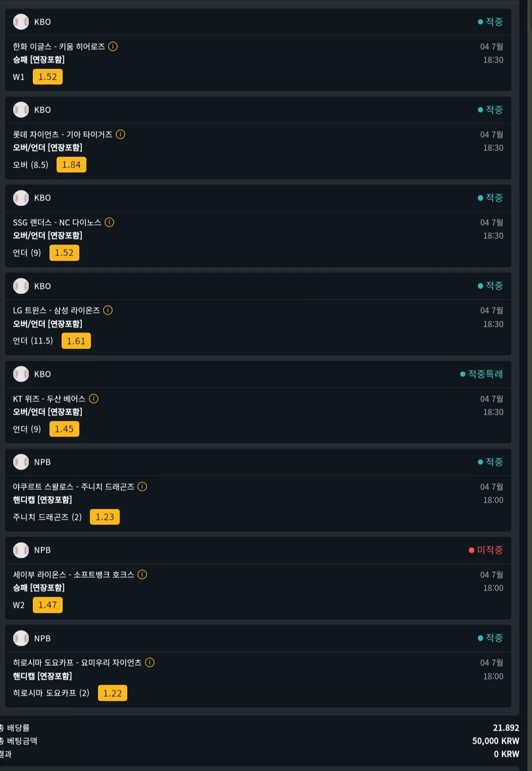
Task: Click the 1.61 odds badge for 언더 (11.5)
Action: coord(76,341)
